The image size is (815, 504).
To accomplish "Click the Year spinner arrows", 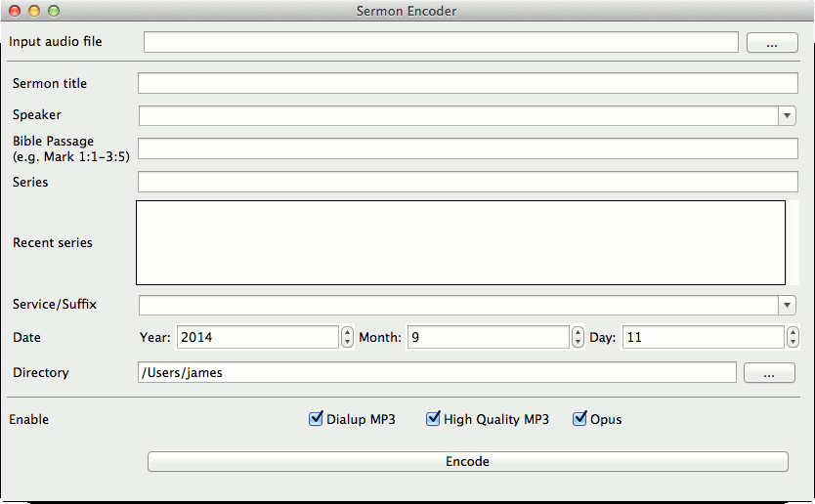I will tap(347, 337).
